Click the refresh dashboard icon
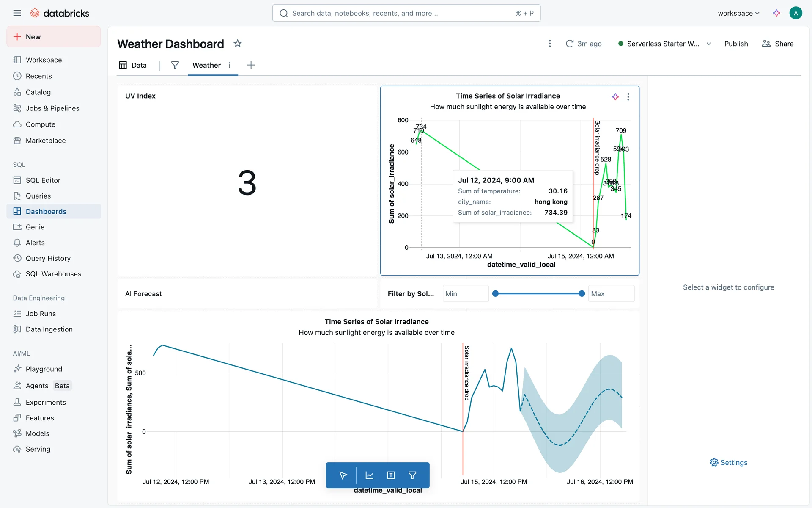This screenshot has width=812, height=508. click(570, 44)
